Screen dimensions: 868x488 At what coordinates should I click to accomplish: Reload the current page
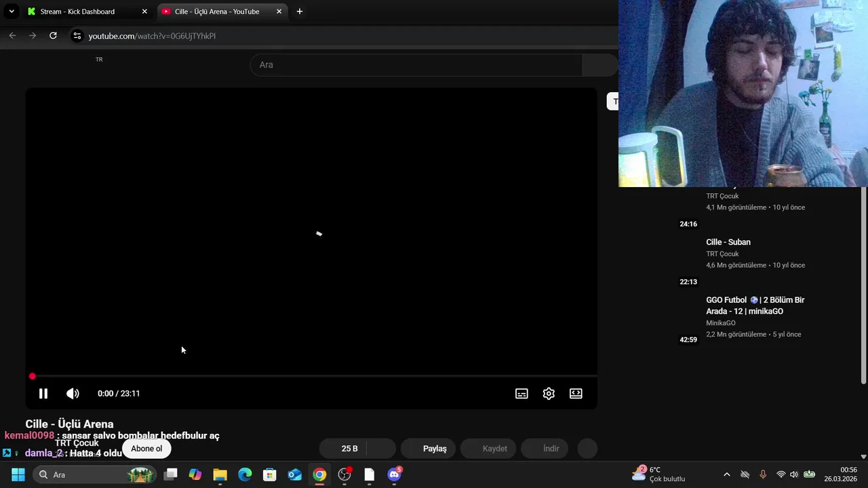[x=53, y=35]
